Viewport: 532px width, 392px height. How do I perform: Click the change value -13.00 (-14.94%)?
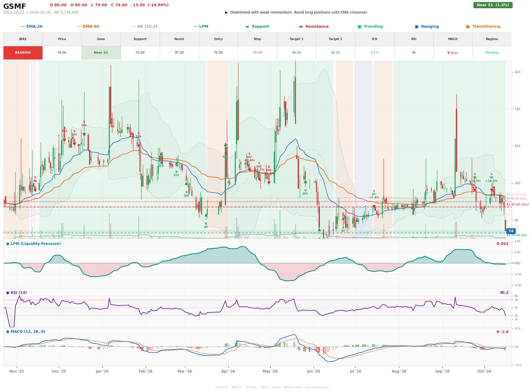point(150,5)
